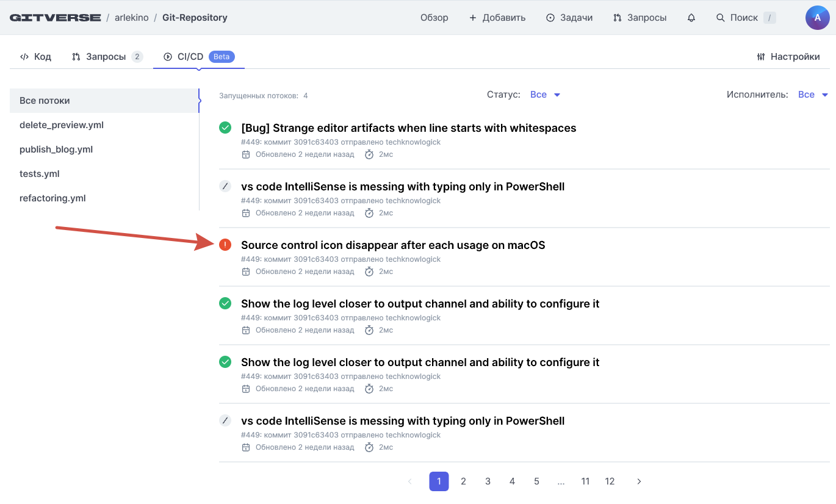Go to page 12
Viewport: 836px width, 504px height.
point(610,481)
